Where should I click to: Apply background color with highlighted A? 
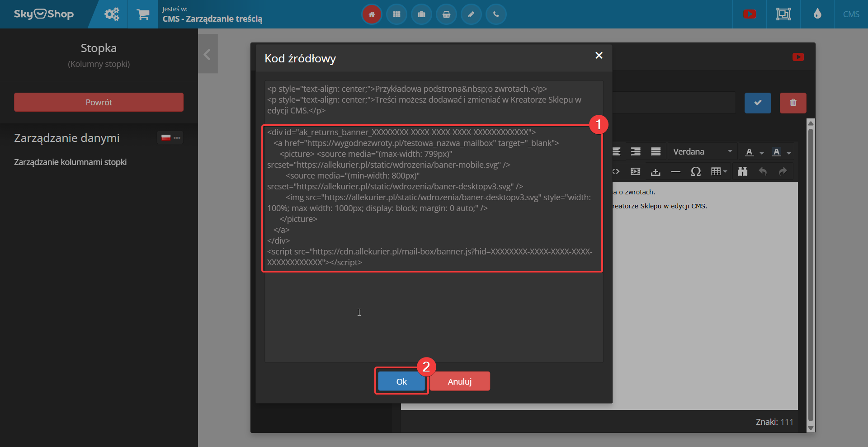coord(777,152)
